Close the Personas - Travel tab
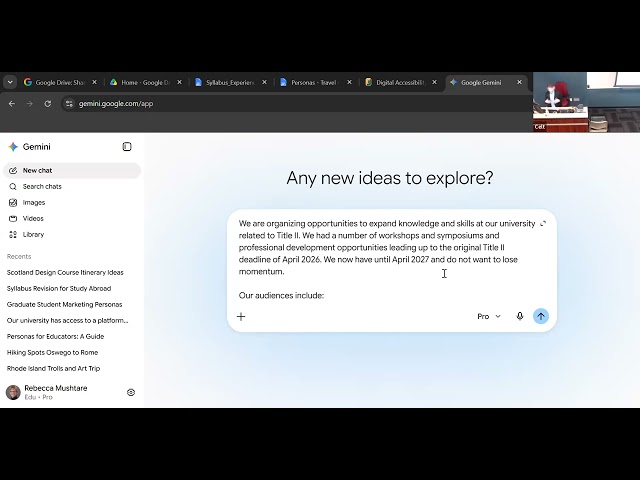 click(349, 82)
